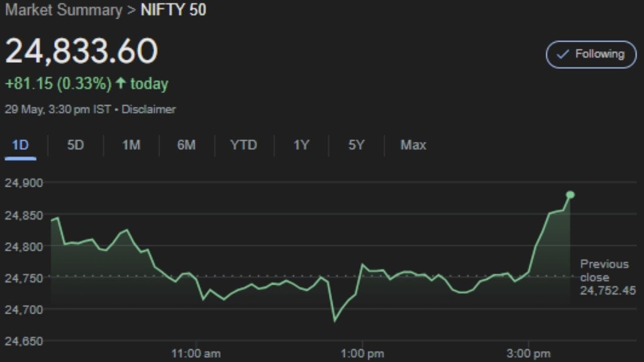Click the green up arrow beside today
The image size is (644, 362).
coord(120,83)
